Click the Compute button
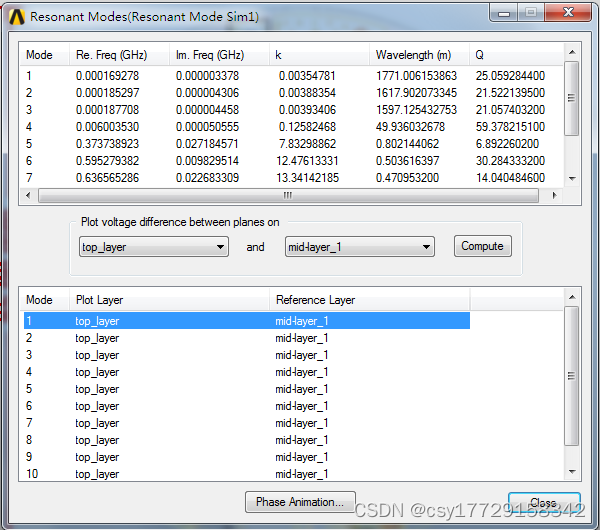Viewport: 600px width, 530px height. tap(483, 246)
